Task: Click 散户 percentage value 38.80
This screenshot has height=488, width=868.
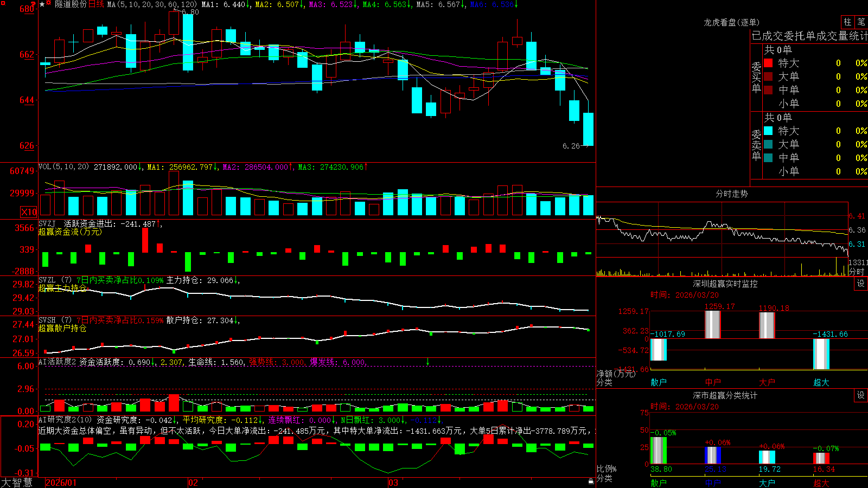Action: (661, 469)
